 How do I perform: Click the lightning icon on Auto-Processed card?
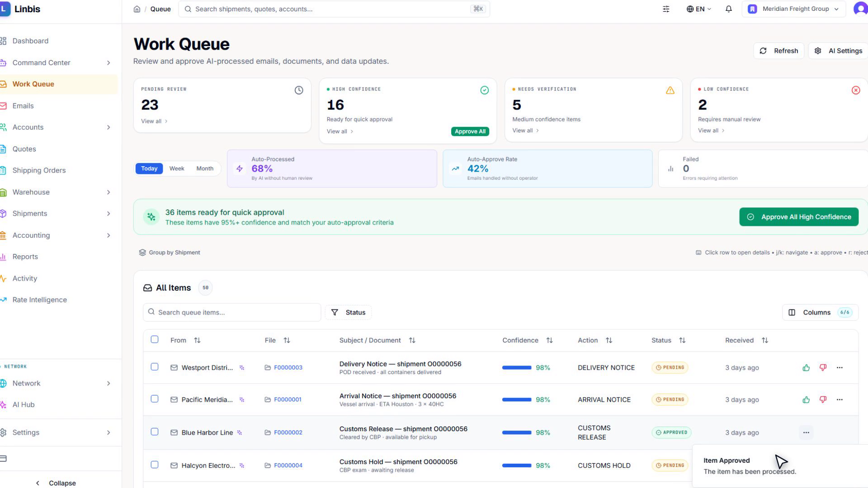click(x=240, y=169)
